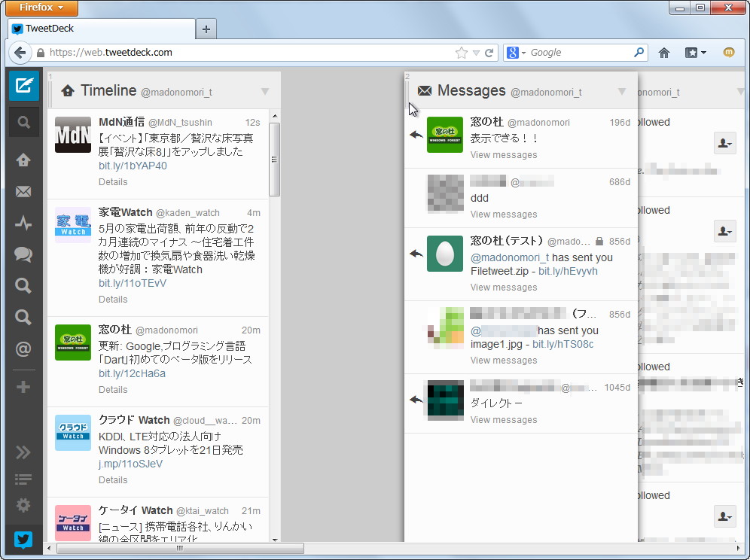
Task: Open the Messages column options dropdown
Action: point(623,89)
